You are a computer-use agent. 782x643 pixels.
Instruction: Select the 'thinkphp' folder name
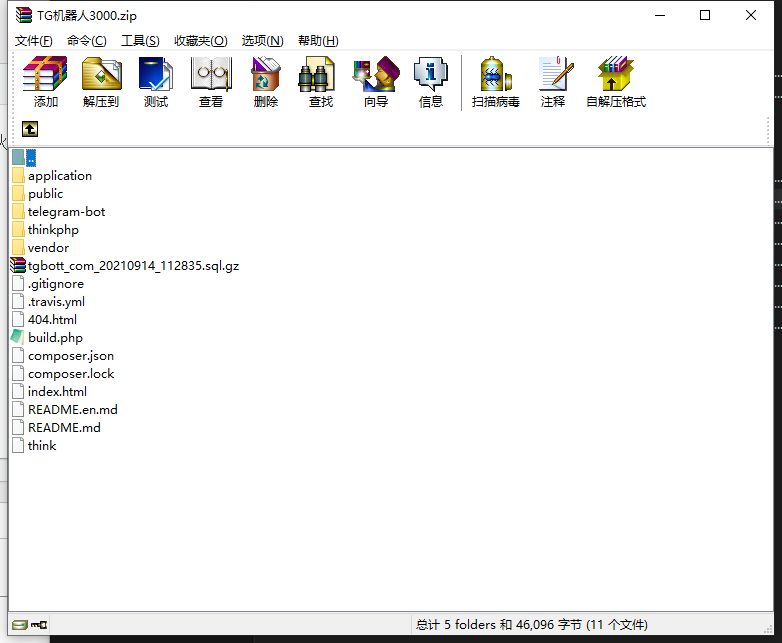53,229
